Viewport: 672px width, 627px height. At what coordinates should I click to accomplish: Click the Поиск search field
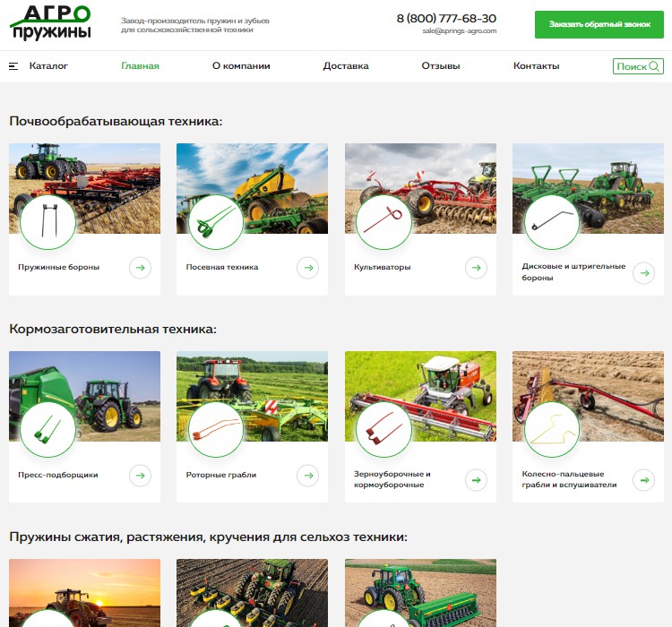pos(638,66)
